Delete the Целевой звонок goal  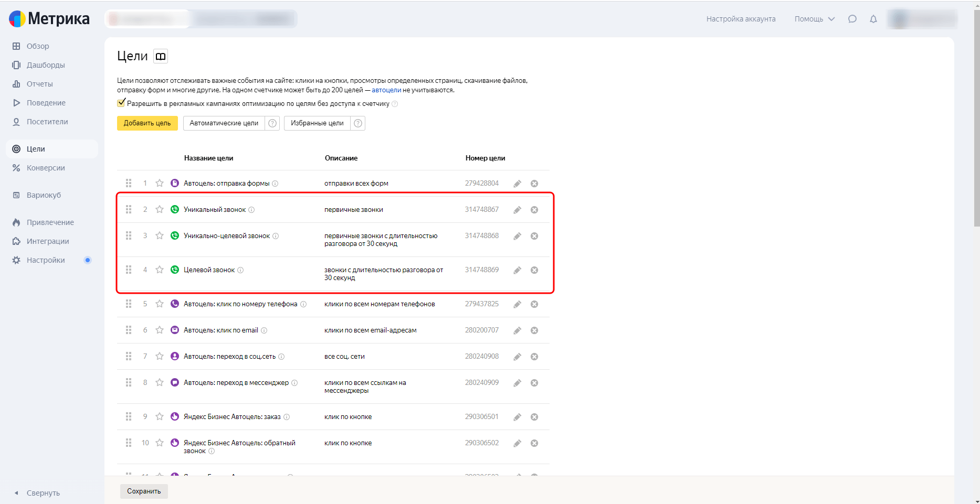[x=534, y=270]
